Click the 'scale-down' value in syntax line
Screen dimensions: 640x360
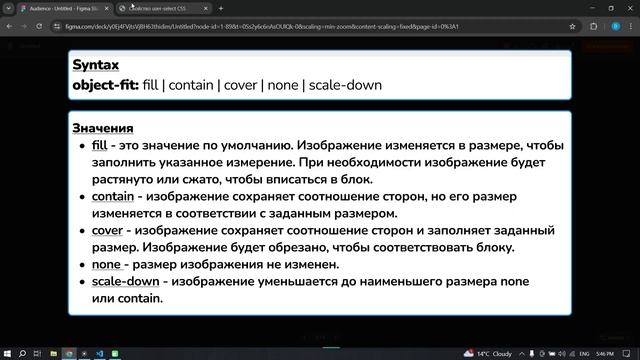345,85
